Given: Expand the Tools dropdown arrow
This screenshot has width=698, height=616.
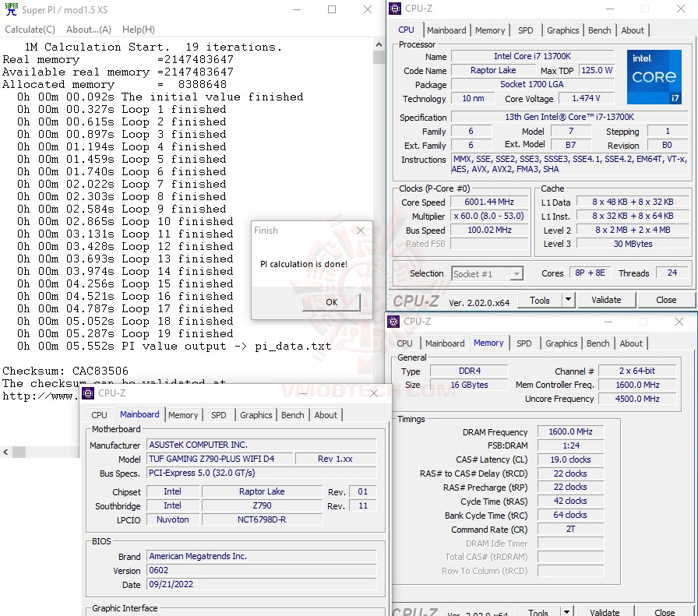Looking at the screenshot, I should [568, 300].
